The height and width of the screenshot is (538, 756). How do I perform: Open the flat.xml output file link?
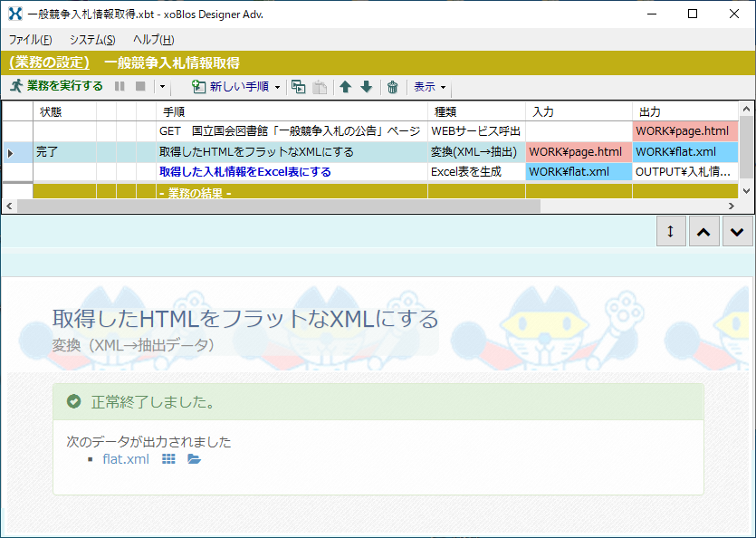[x=125, y=458]
